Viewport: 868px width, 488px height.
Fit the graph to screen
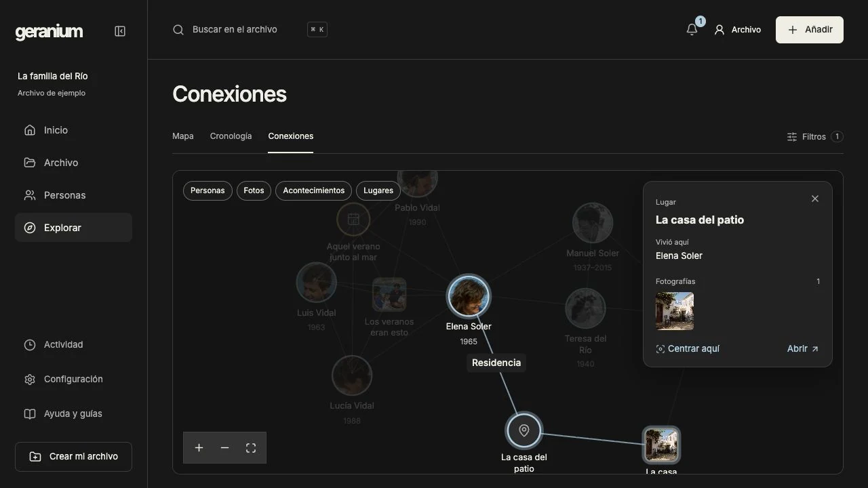coord(251,448)
